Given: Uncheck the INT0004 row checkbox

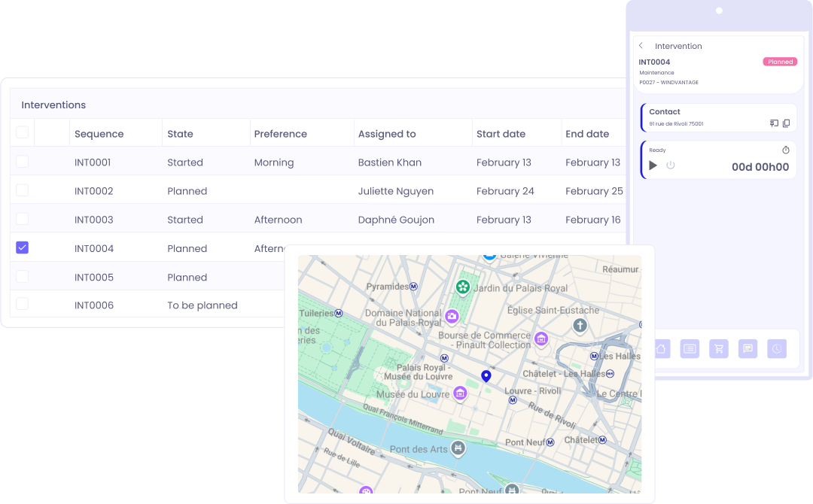Looking at the screenshot, I should 23,247.
